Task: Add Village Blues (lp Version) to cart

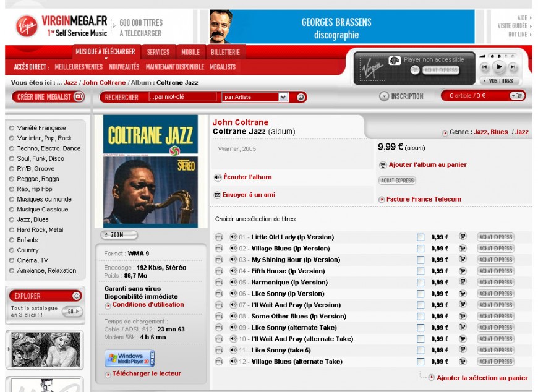Action: tap(463, 248)
